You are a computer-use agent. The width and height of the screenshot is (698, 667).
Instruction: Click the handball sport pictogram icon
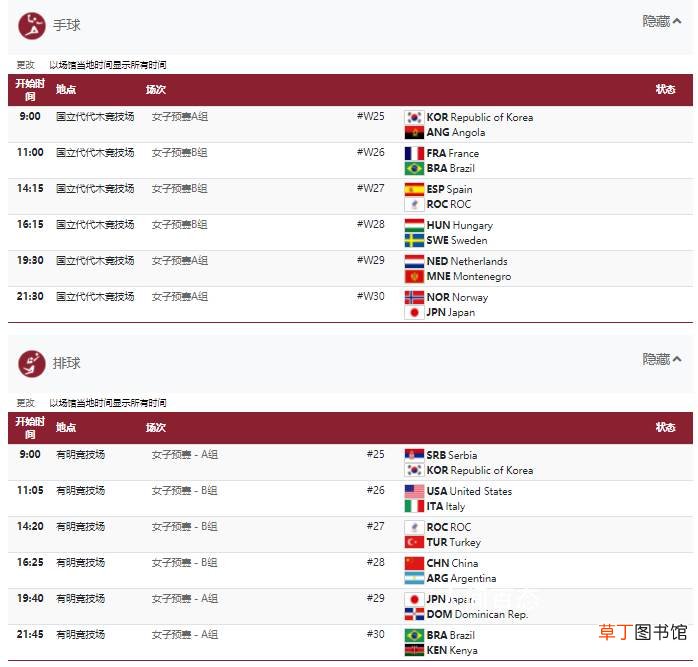point(32,25)
